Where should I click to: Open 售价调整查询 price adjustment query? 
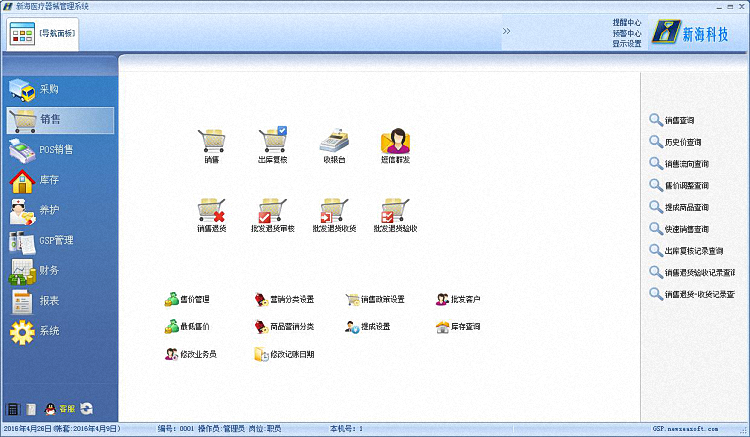pyautogui.click(x=679, y=186)
